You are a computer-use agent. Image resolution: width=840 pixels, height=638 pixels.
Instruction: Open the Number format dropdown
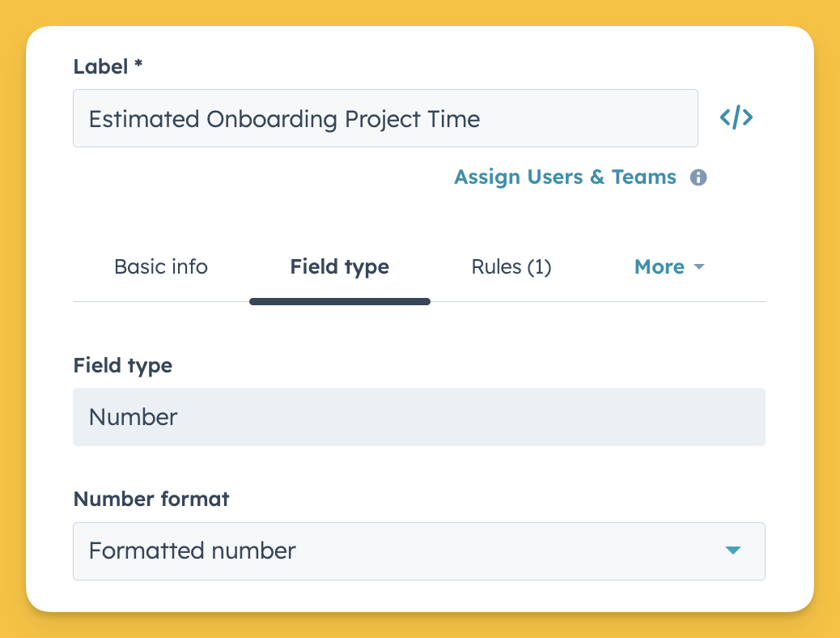tap(419, 551)
